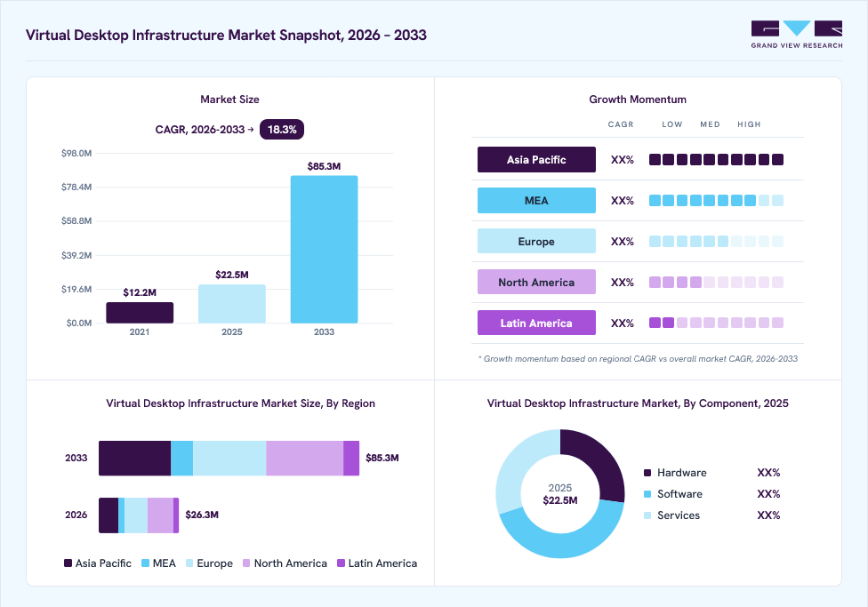Click the Asia Pacific momentum indicator squares
This screenshot has width=868, height=607.
pyautogui.click(x=716, y=159)
